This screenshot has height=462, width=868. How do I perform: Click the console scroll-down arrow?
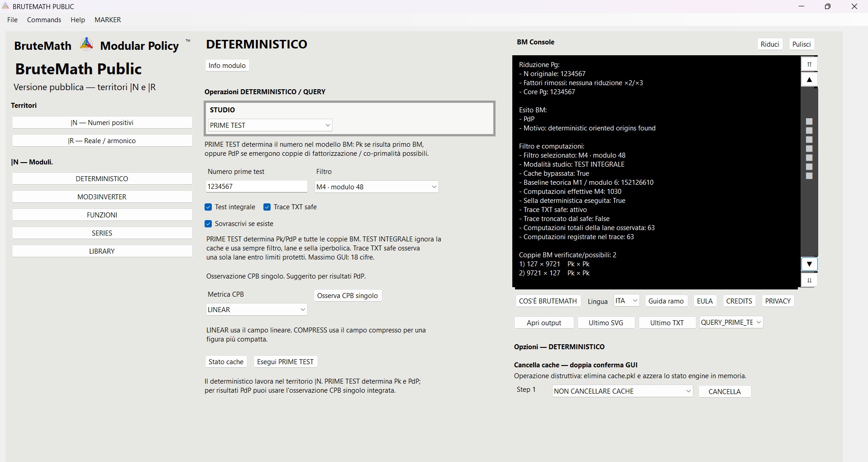coord(809,264)
